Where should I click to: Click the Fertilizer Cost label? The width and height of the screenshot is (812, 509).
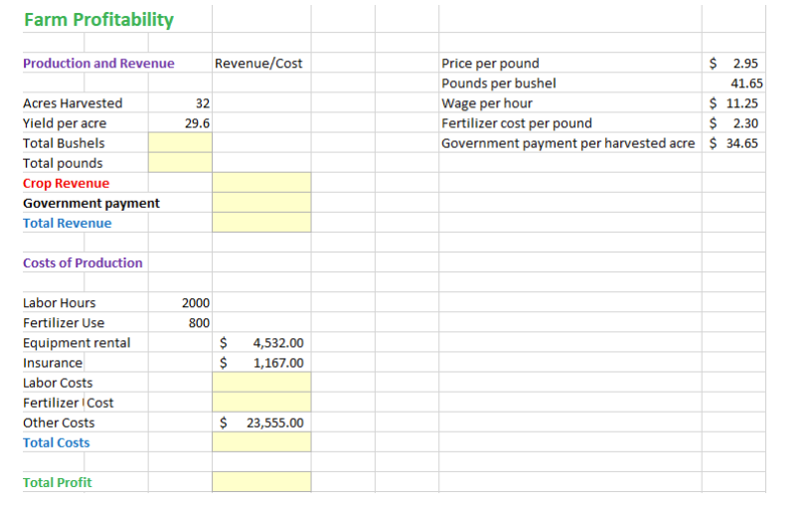[68, 403]
